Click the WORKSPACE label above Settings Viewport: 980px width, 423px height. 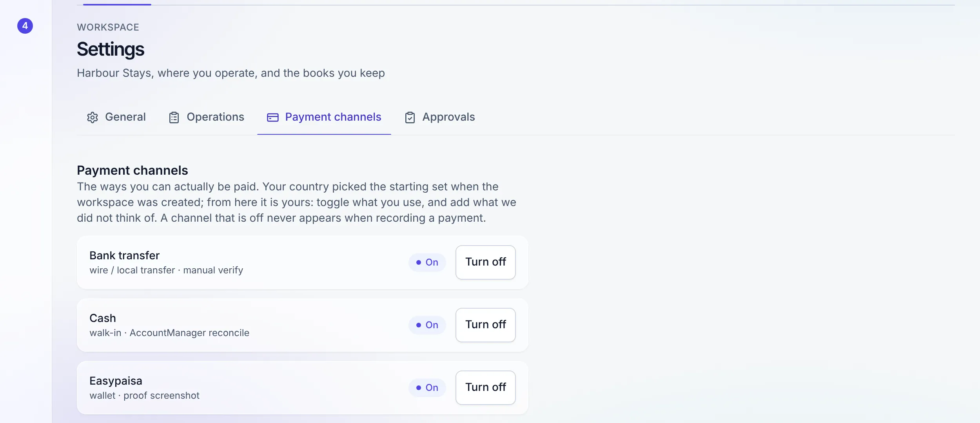point(108,27)
